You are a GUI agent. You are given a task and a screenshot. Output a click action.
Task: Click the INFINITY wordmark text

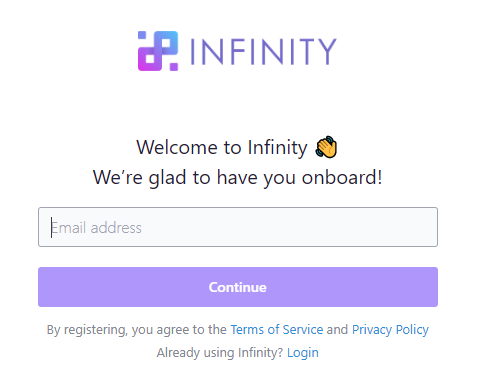[x=263, y=51]
